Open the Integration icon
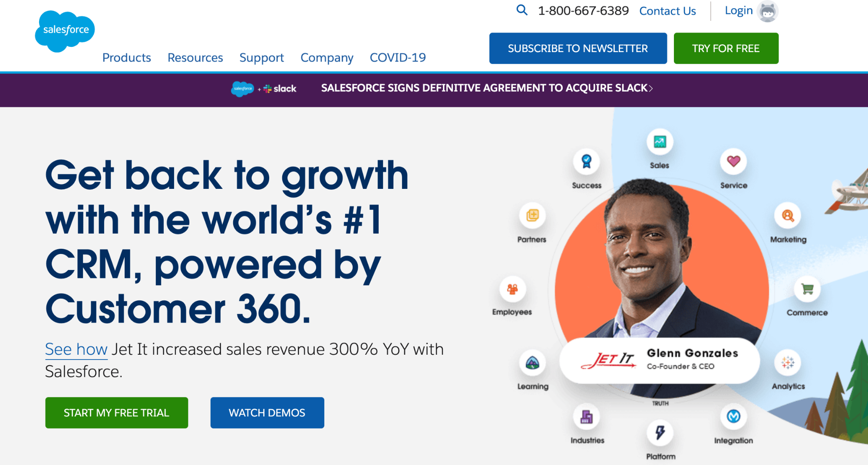Image resolution: width=868 pixels, height=465 pixels. click(x=733, y=416)
